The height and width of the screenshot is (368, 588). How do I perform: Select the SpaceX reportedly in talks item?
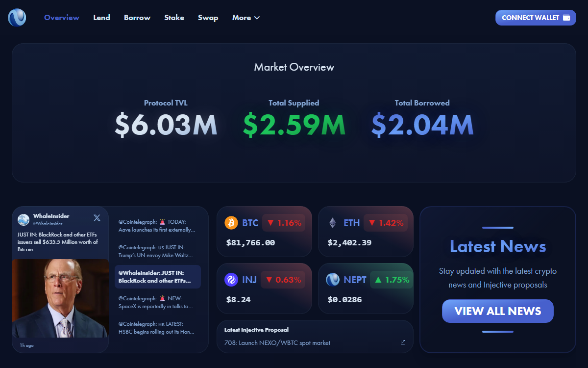[157, 302]
